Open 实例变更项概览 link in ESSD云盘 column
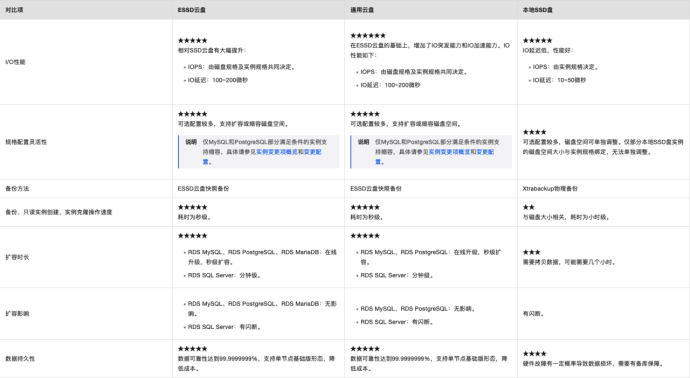 click(x=277, y=152)
